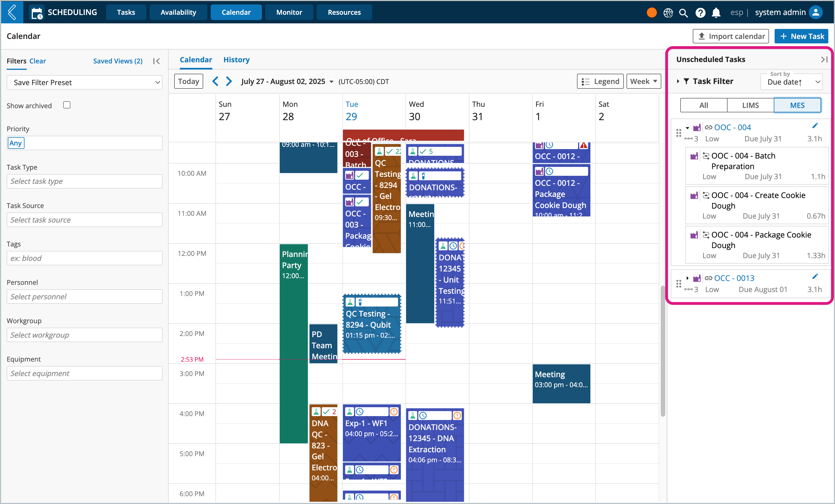The image size is (835, 504).
Task: Clear the filters
Action: [37, 61]
